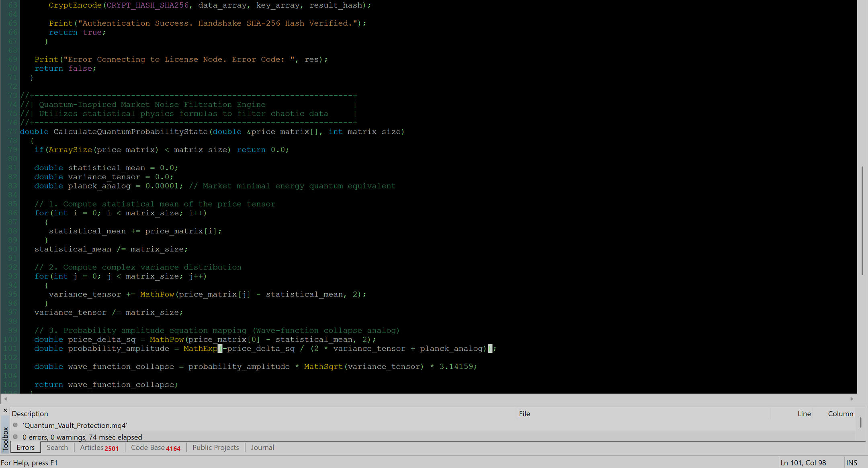Open the Articles tab
The image size is (868, 468).
point(99,448)
